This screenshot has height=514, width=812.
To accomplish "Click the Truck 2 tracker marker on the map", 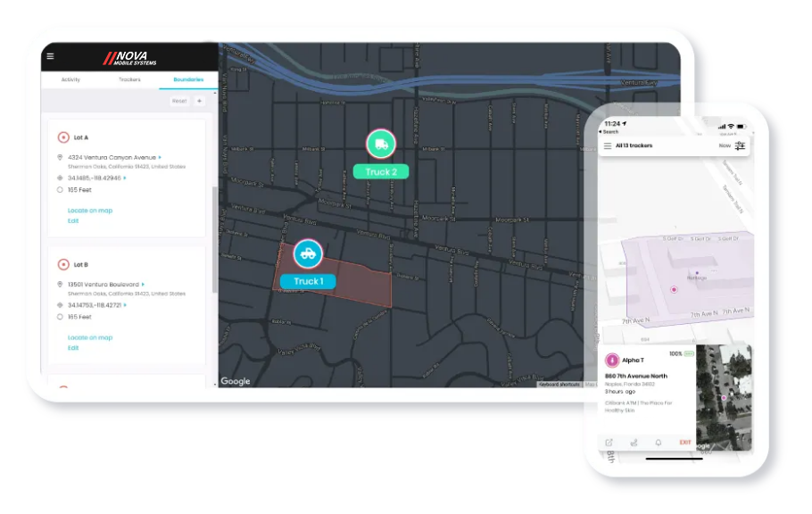I will click(381, 143).
